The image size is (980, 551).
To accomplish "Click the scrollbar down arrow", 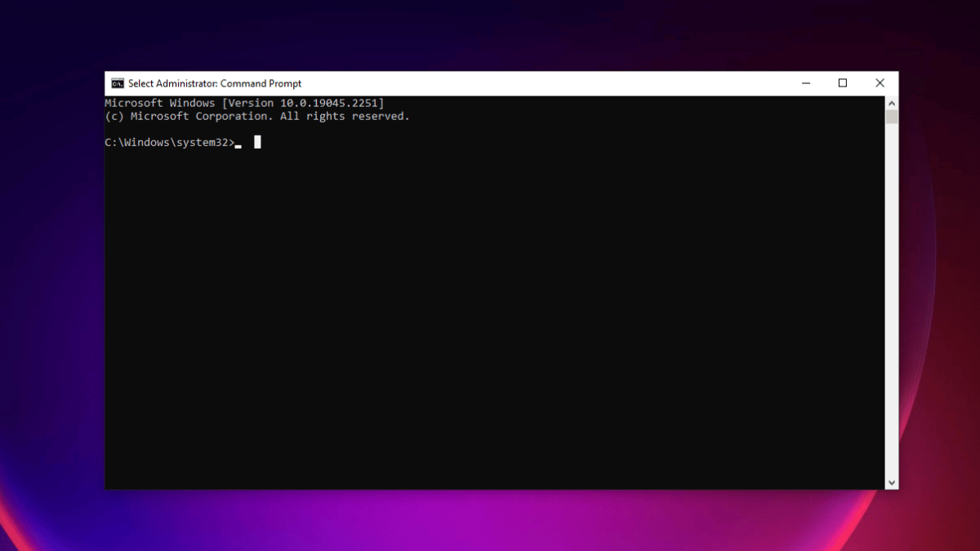I will tap(891, 482).
